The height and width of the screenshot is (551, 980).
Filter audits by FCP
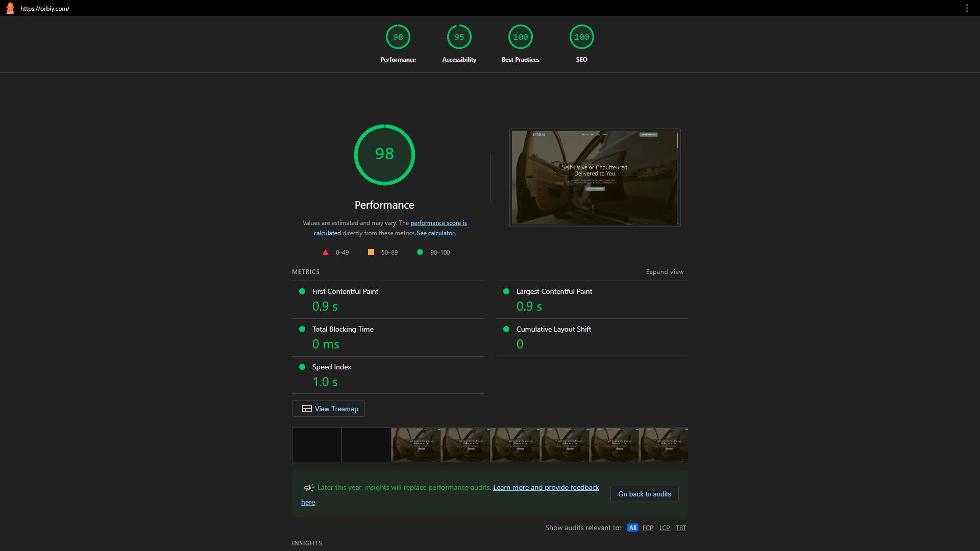[648, 528]
